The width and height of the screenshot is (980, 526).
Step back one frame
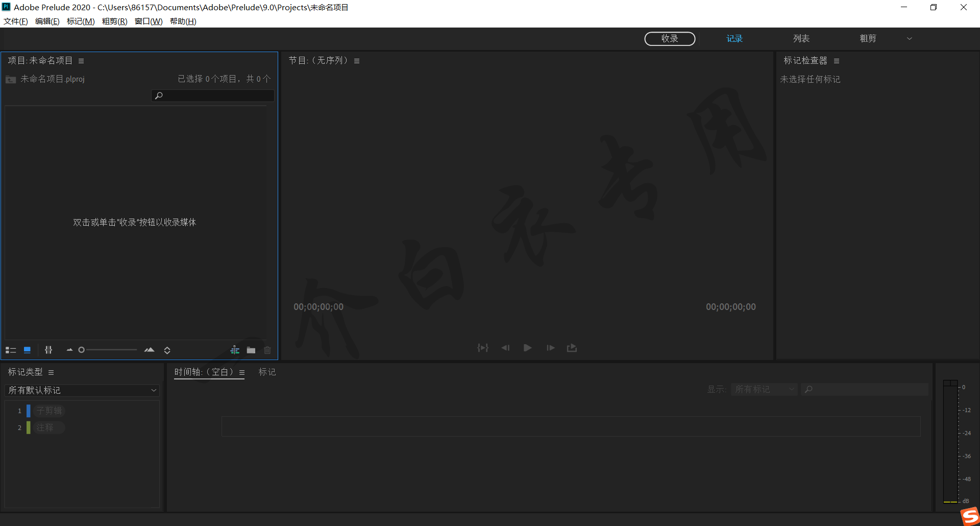click(505, 348)
